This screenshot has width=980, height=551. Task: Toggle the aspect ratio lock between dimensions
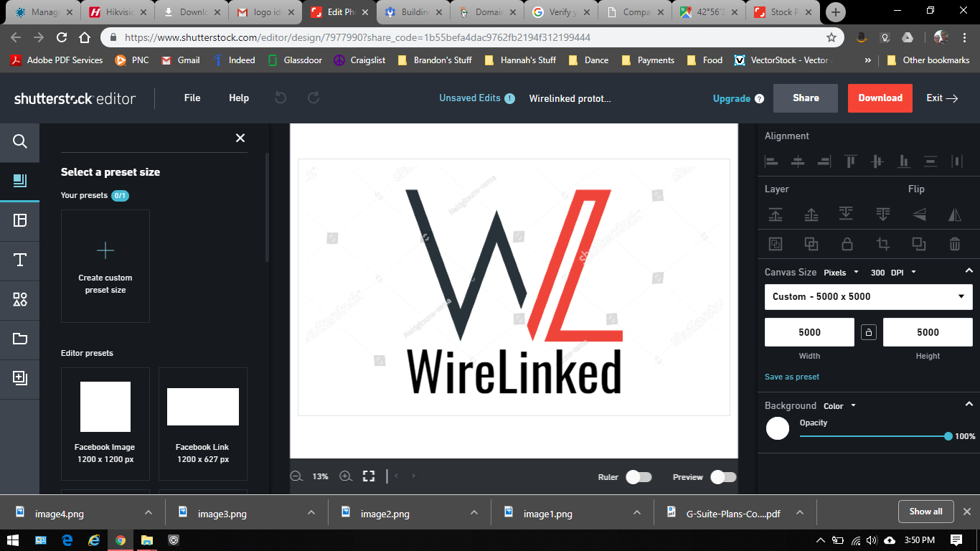tap(869, 332)
